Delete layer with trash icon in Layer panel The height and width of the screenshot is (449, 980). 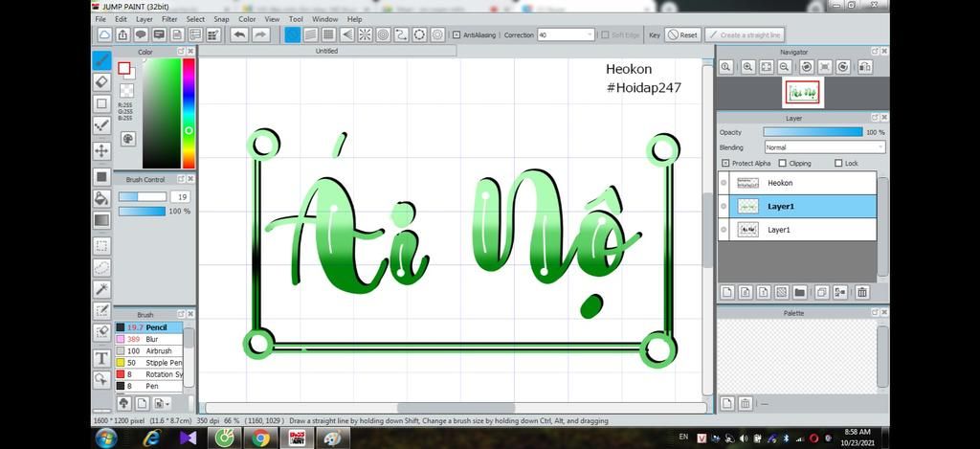coord(862,291)
